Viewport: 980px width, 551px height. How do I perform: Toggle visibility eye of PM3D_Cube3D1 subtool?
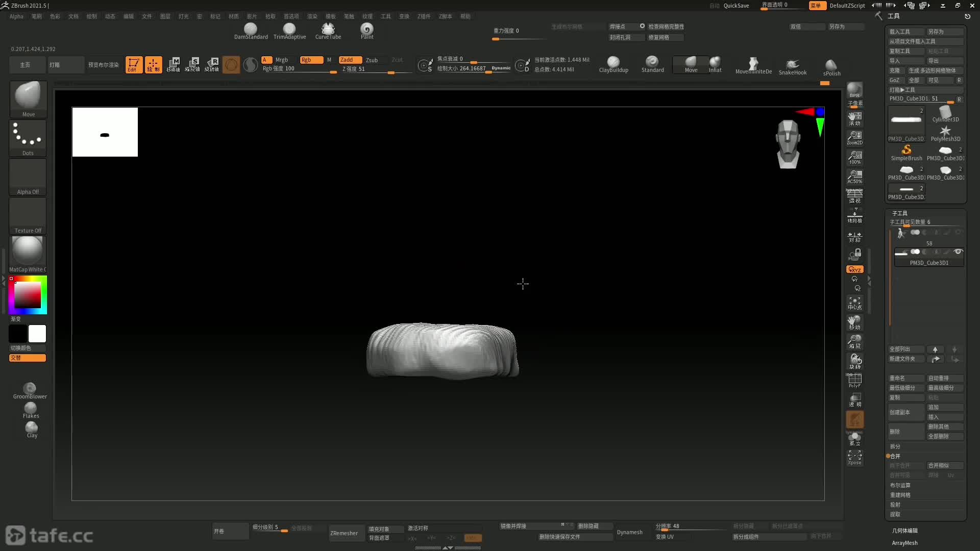coord(958,252)
